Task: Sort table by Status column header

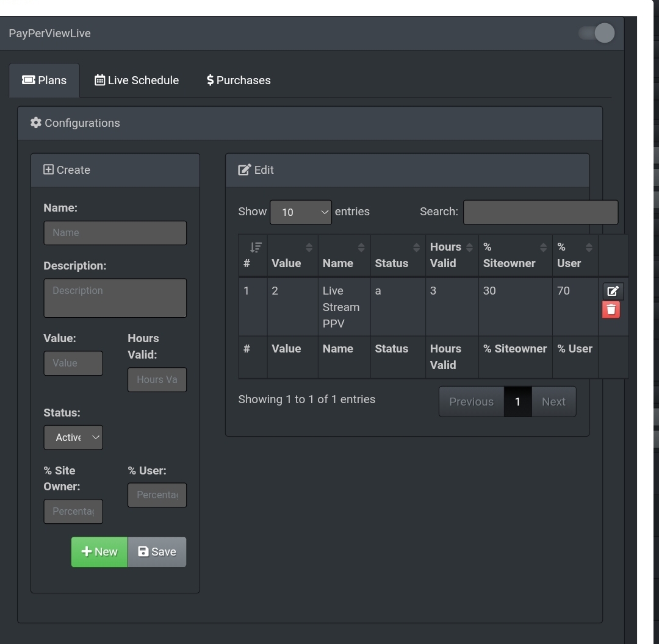Action: click(x=398, y=256)
